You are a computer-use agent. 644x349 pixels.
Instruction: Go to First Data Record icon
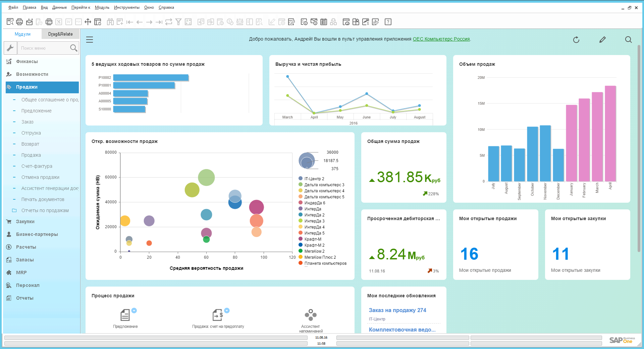130,22
